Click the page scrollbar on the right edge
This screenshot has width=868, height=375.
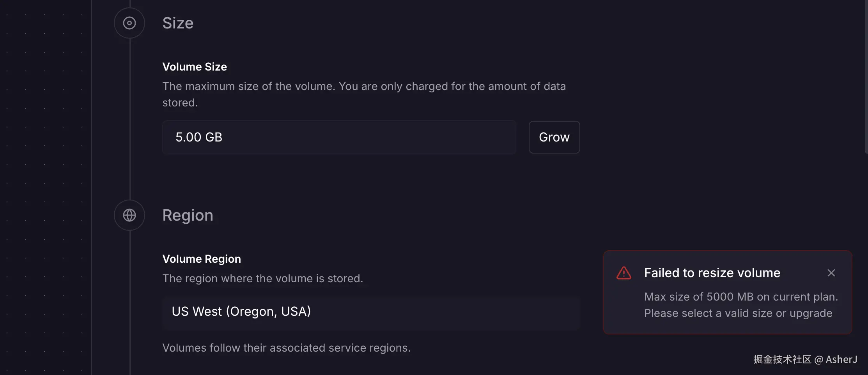(866, 78)
